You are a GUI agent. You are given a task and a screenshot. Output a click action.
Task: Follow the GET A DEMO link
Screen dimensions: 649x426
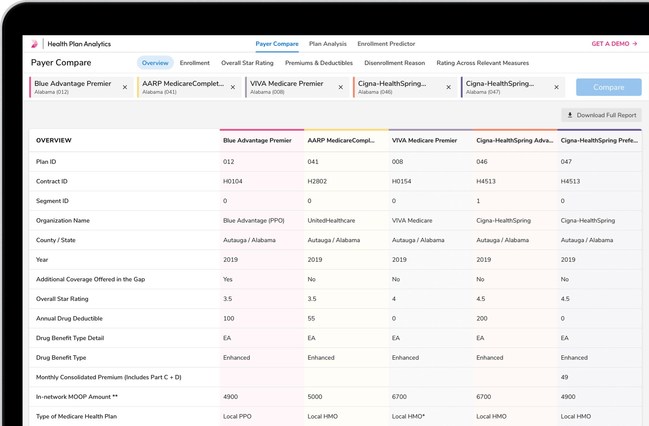pos(614,43)
